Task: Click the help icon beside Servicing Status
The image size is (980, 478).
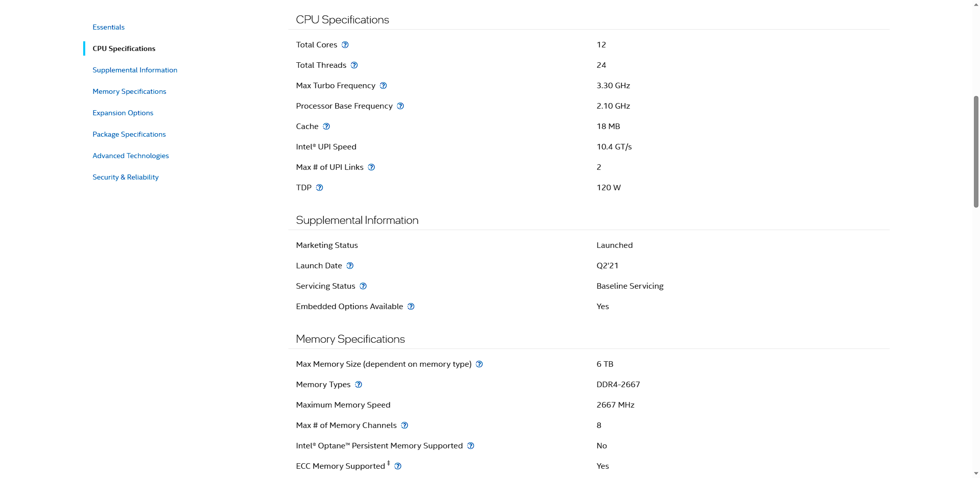Action: pyautogui.click(x=363, y=286)
